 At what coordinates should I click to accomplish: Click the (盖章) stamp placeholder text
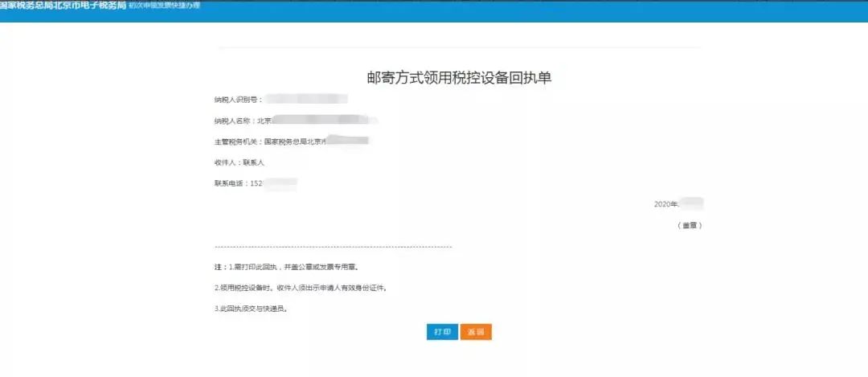click(x=690, y=226)
